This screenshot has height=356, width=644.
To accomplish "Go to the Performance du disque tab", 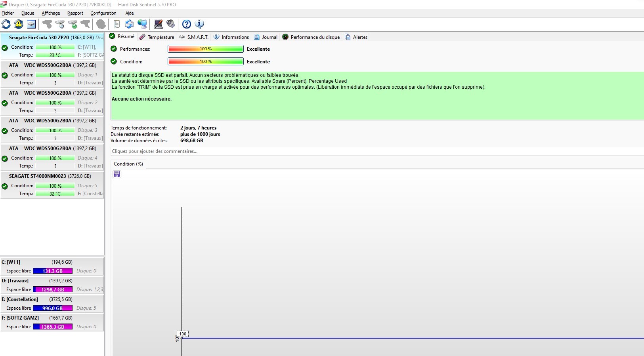I will coord(311,37).
